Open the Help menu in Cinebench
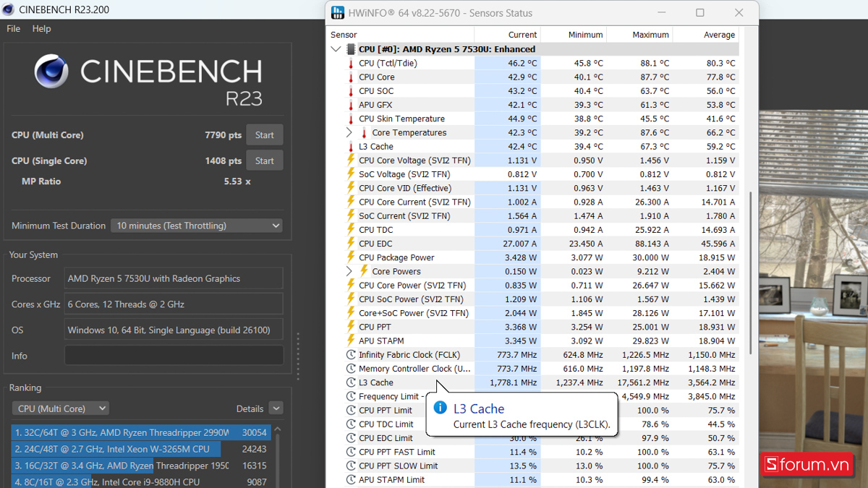Viewport: 868px width, 488px height. pos(42,29)
